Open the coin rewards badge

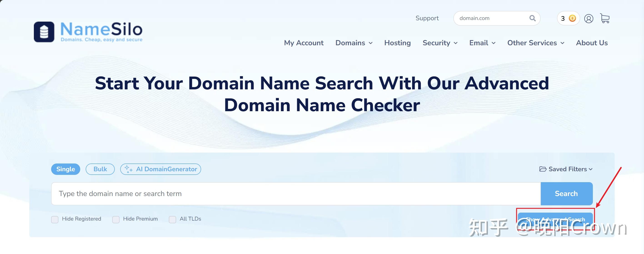click(x=568, y=18)
